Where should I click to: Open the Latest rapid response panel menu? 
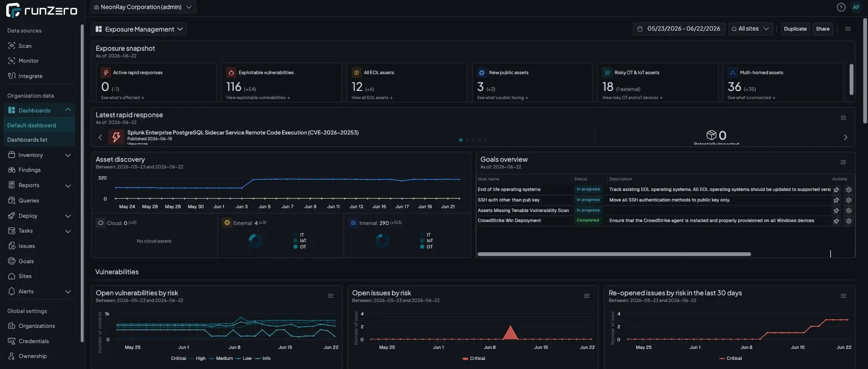pyautogui.click(x=843, y=118)
